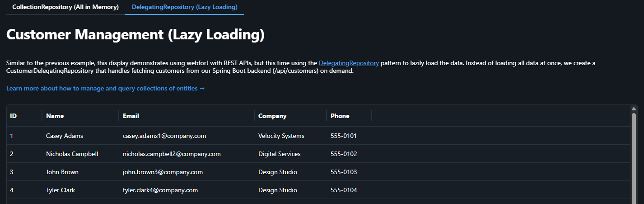The image size is (644, 204).
Task: Click the Digital Services company cell
Action: point(280,154)
